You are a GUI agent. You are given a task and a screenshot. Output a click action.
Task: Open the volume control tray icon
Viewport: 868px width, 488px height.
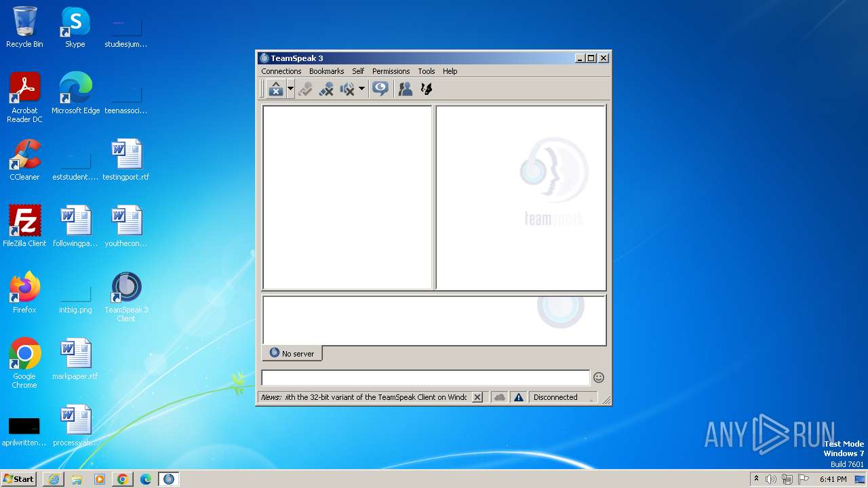[x=770, y=479]
